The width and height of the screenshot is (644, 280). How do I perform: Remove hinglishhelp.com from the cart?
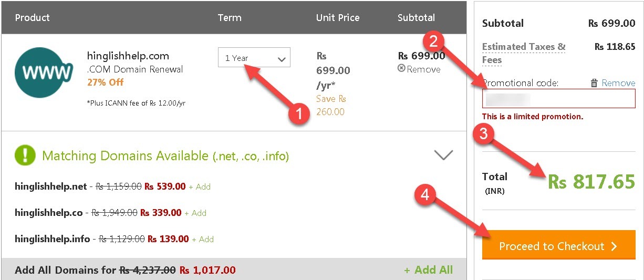[423, 69]
